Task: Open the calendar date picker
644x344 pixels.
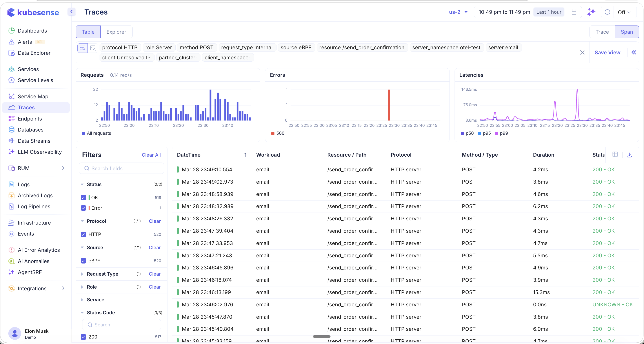Action: point(574,12)
